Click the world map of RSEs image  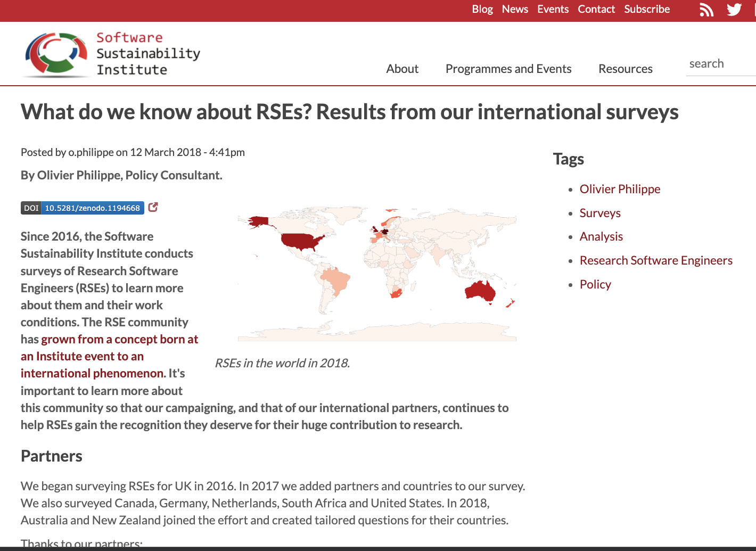[377, 274]
